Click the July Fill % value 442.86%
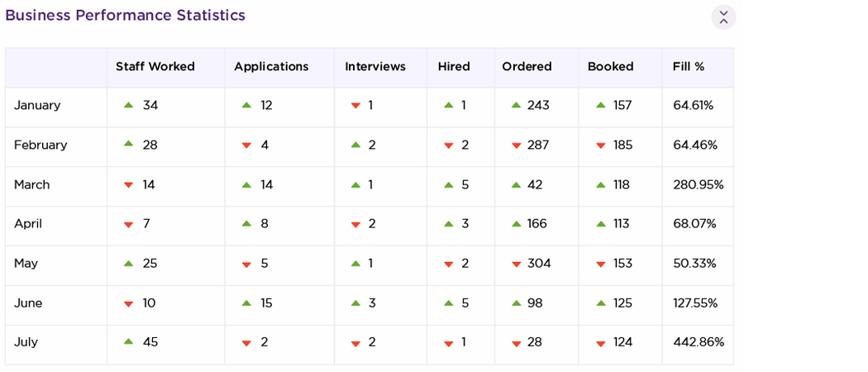This screenshot has width=868, height=372. (x=699, y=342)
